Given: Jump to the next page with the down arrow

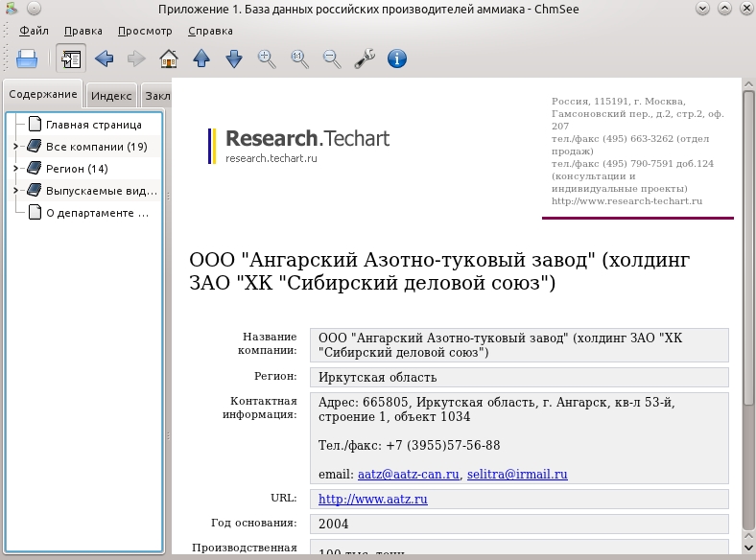Looking at the screenshot, I should coord(234,58).
